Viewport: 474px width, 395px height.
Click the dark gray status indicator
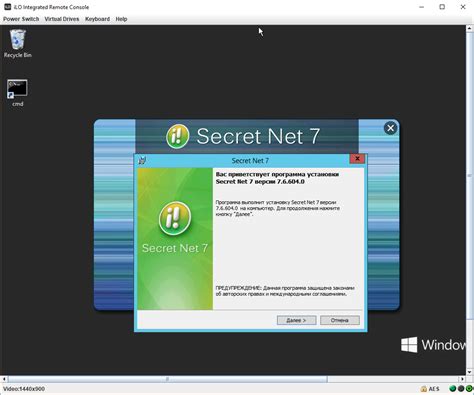click(x=461, y=389)
